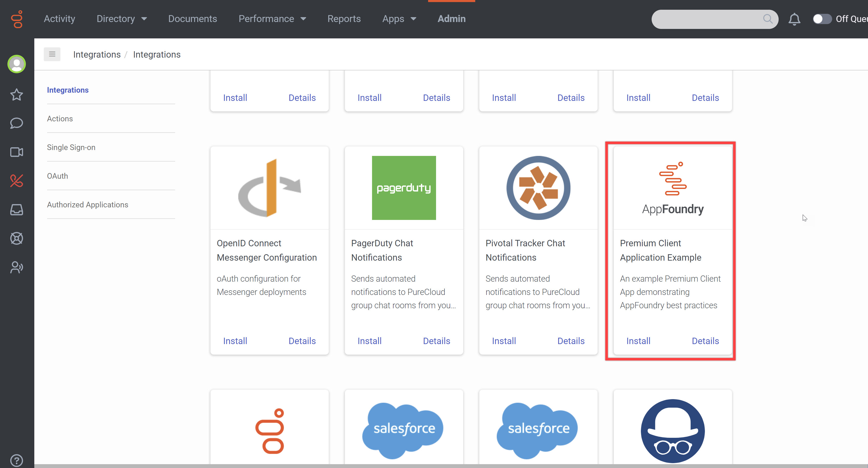Click the Pivotal Tracker logo thumbnail
This screenshot has width=868, height=468.
pyautogui.click(x=538, y=188)
